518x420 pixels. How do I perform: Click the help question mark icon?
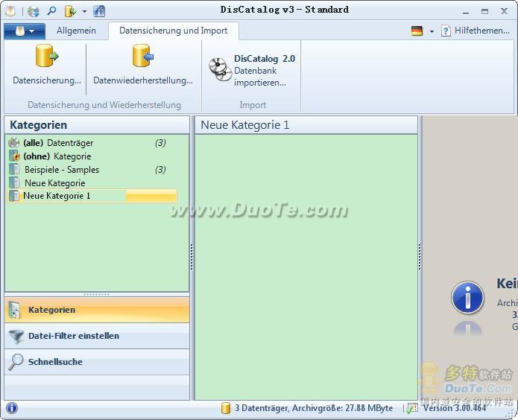pyautogui.click(x=446, y=31)
